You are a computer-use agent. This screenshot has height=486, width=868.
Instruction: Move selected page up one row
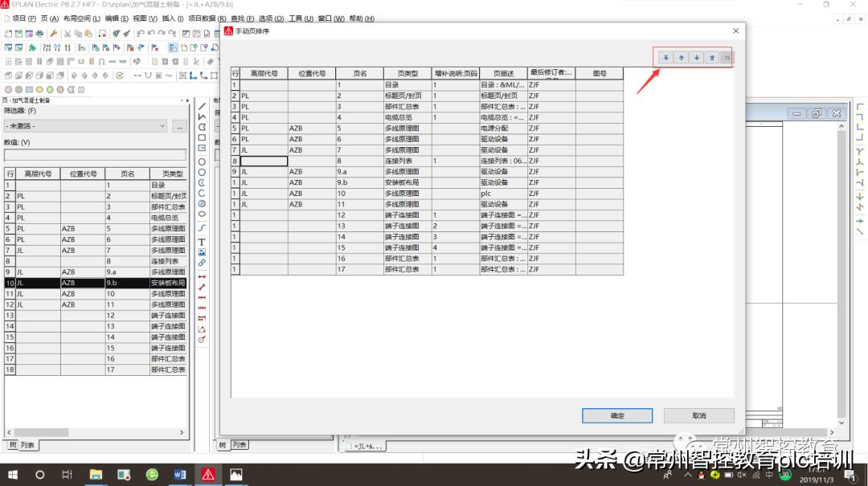pos(682,58)
